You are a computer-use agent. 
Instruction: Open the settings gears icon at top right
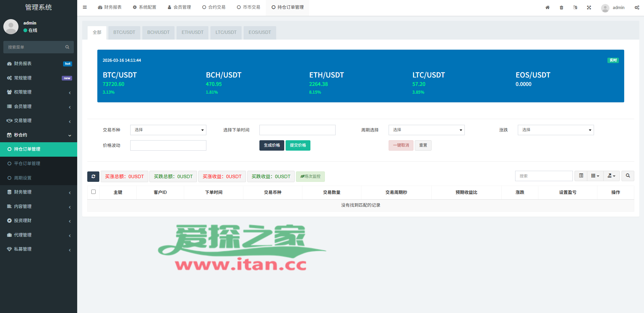637,7
